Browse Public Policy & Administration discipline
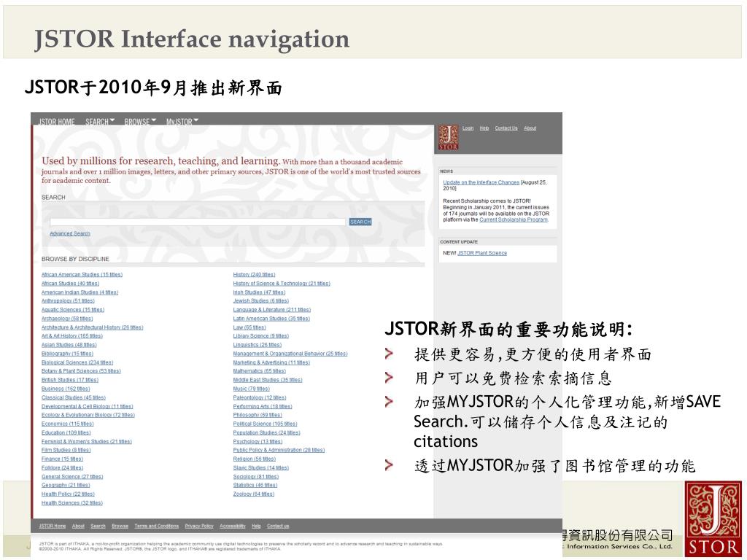 (x=279, y=450)
